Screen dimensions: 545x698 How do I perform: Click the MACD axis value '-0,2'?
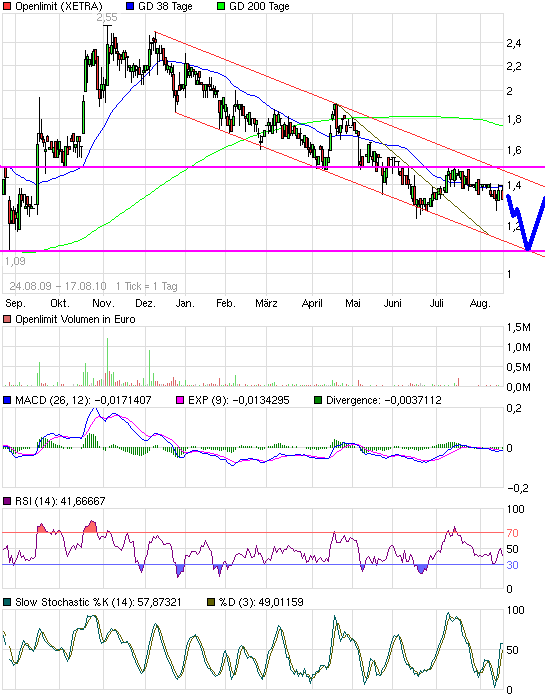point(518,488)
